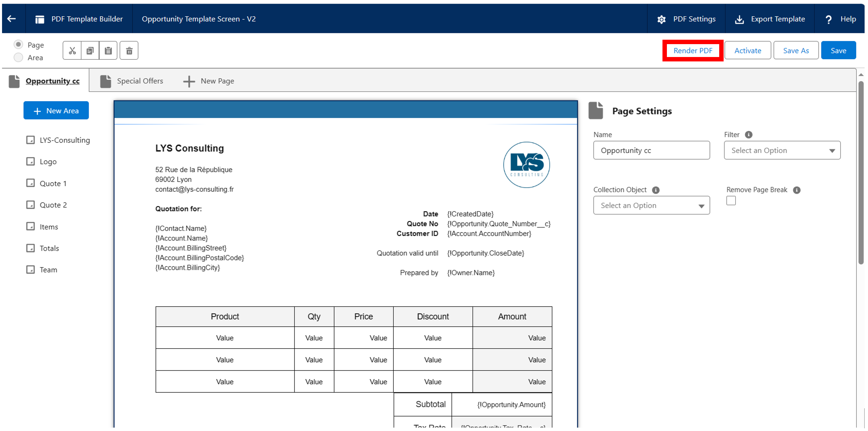Switch to the Special Offers page tab
868x431 pixels.
(132, 81)
